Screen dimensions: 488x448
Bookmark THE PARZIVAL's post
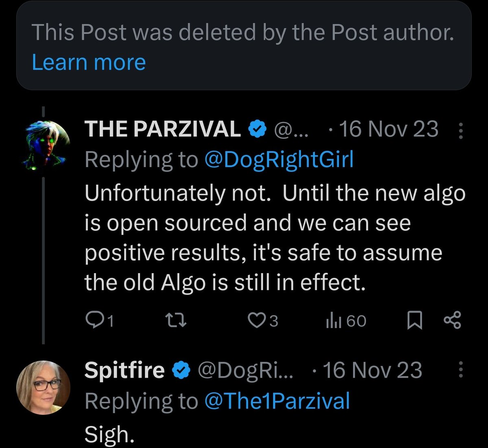coord(414,321)
